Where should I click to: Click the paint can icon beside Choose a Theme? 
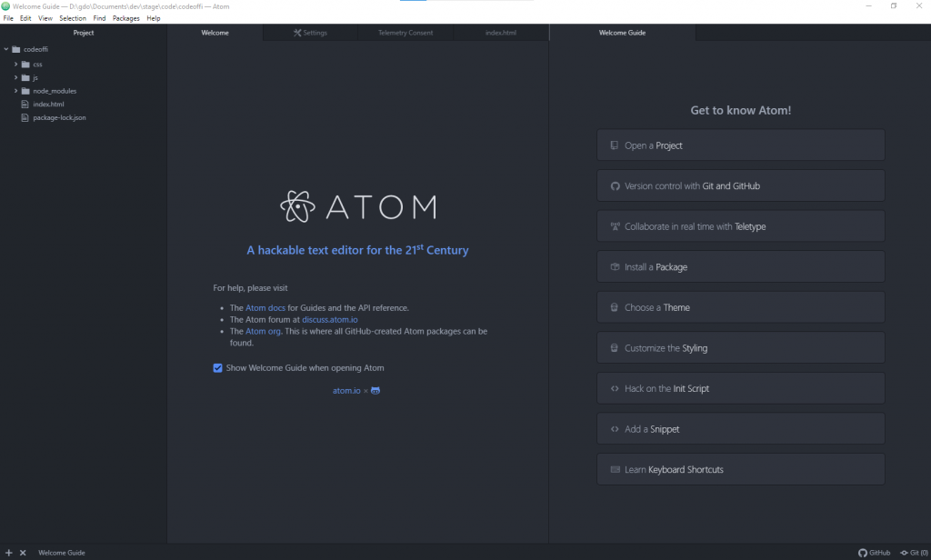click(615, 307)
